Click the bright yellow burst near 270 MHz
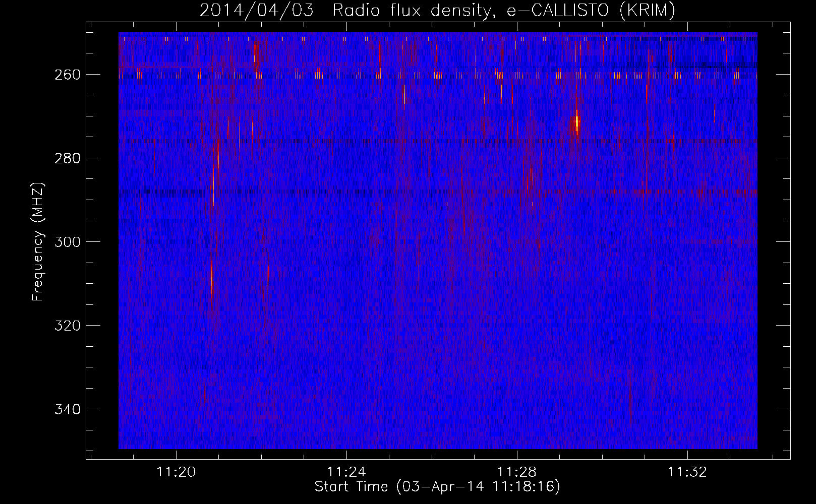 tap(577, 122)
